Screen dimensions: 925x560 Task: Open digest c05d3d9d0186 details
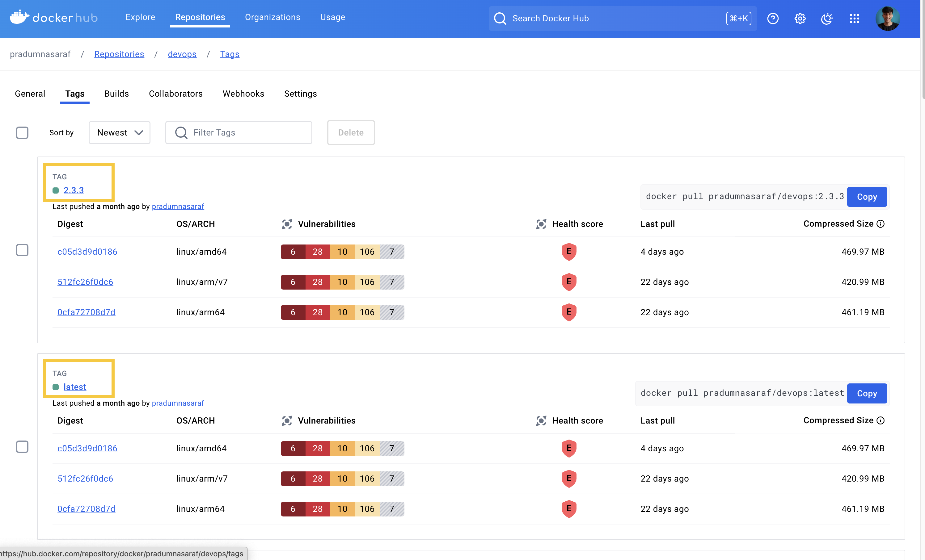(x=87, y=252)
